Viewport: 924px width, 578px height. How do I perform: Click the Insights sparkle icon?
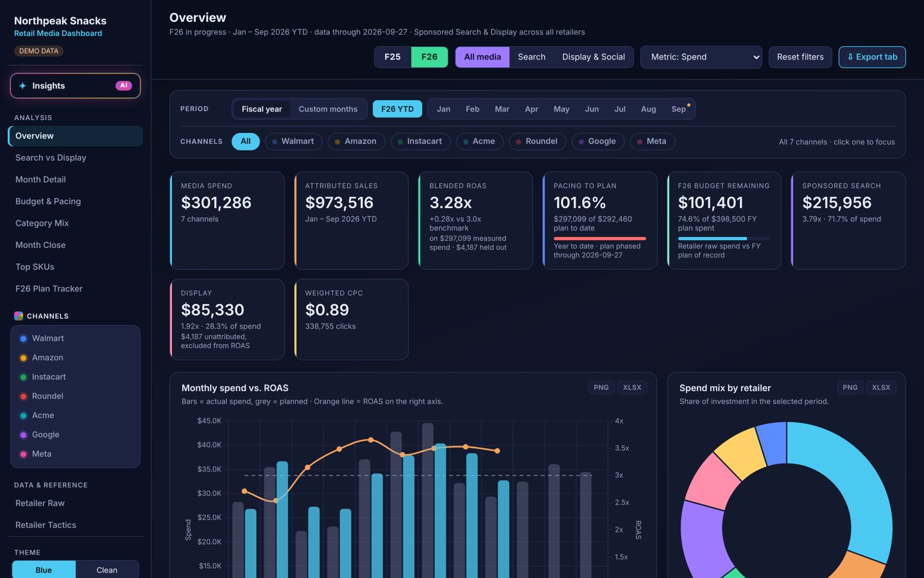(22, 85)
